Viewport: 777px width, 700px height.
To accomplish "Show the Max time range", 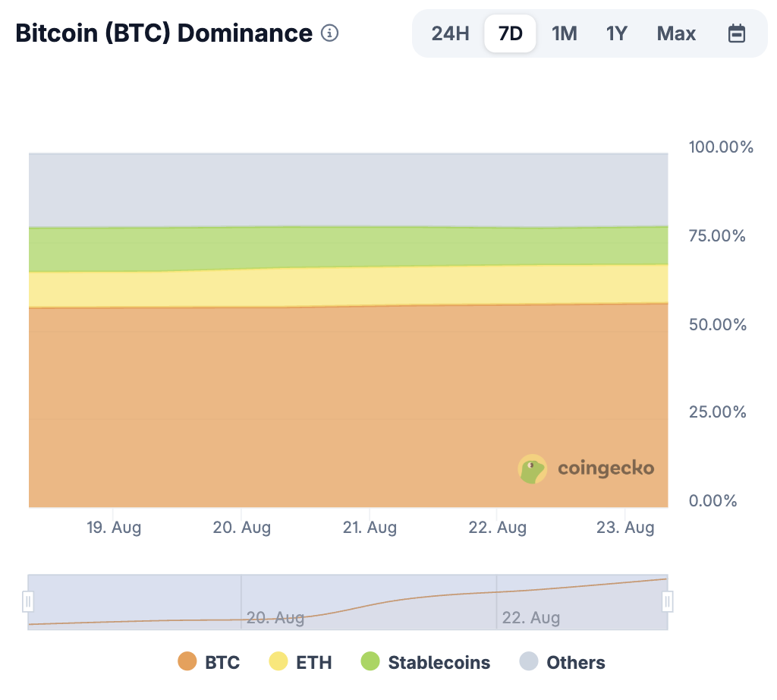I will [676, 33].
